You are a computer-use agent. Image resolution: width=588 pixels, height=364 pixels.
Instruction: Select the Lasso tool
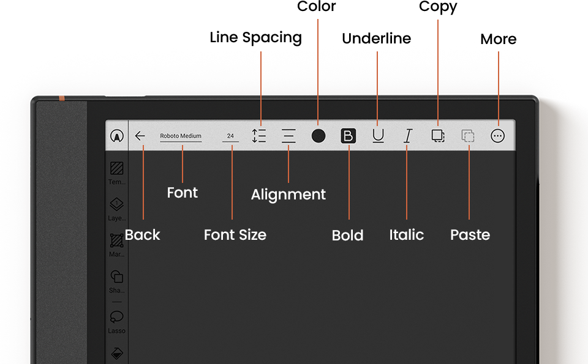(116, 320)
